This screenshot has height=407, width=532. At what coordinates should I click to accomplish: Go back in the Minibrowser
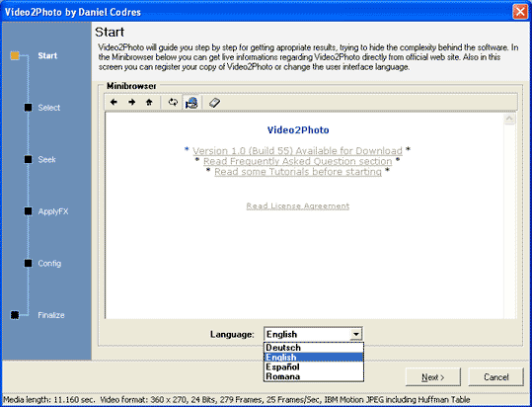(114, 102)
